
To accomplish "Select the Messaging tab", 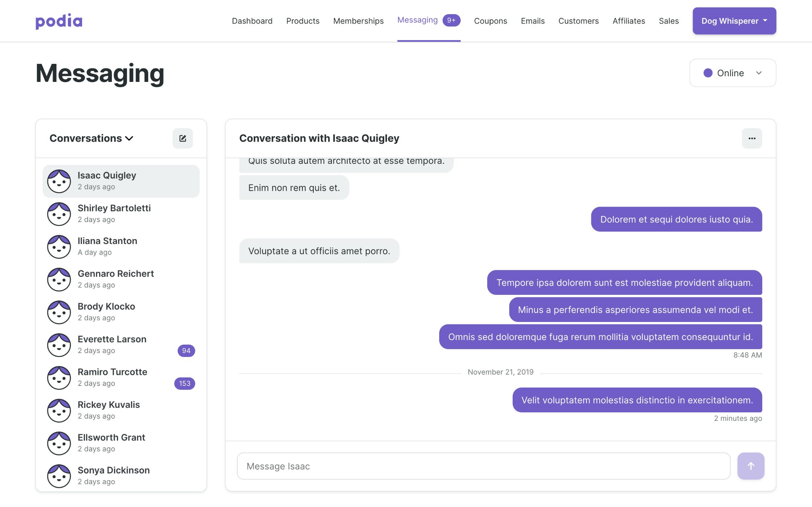I will 418,20.
